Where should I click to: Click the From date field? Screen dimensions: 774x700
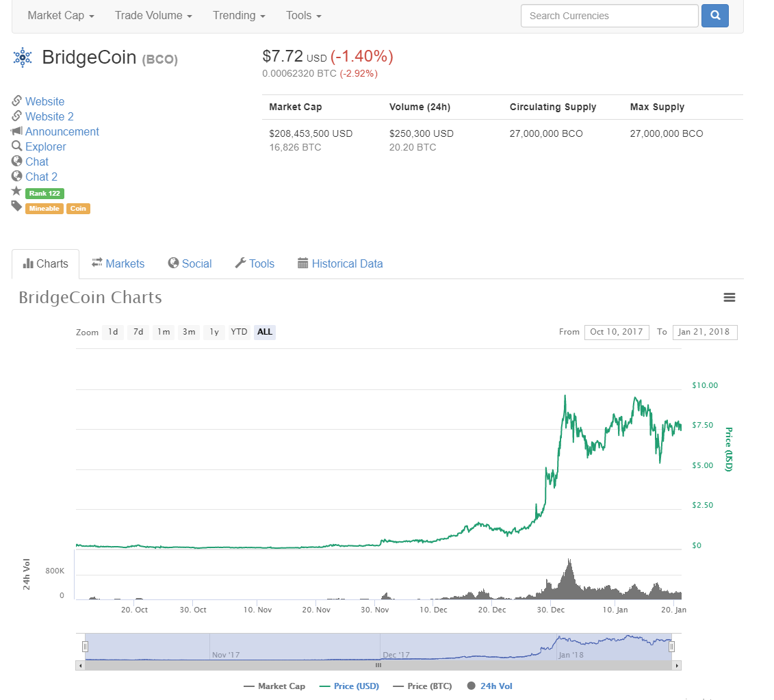[x=616, y=332]
